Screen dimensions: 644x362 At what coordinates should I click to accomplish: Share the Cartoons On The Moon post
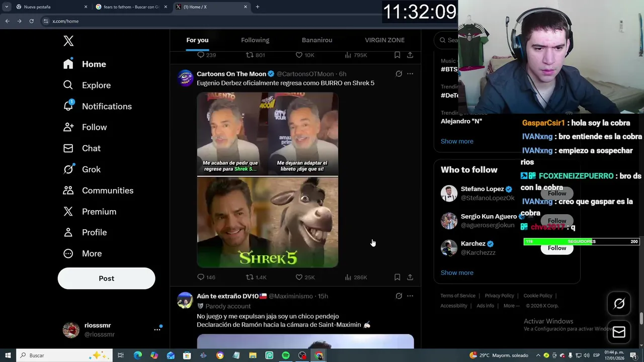(x=410, y=277)
